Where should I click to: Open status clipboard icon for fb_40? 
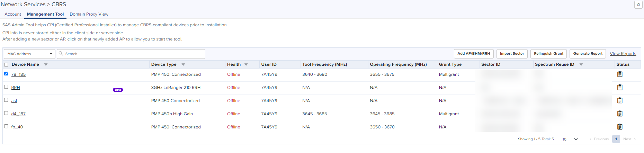point(620,127)
